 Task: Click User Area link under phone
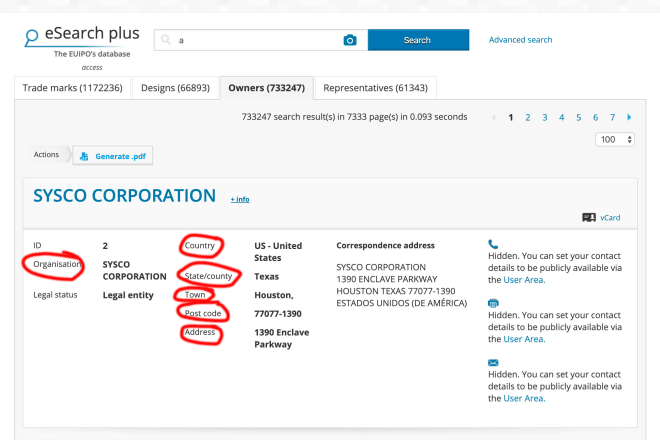tap(524, 280)
